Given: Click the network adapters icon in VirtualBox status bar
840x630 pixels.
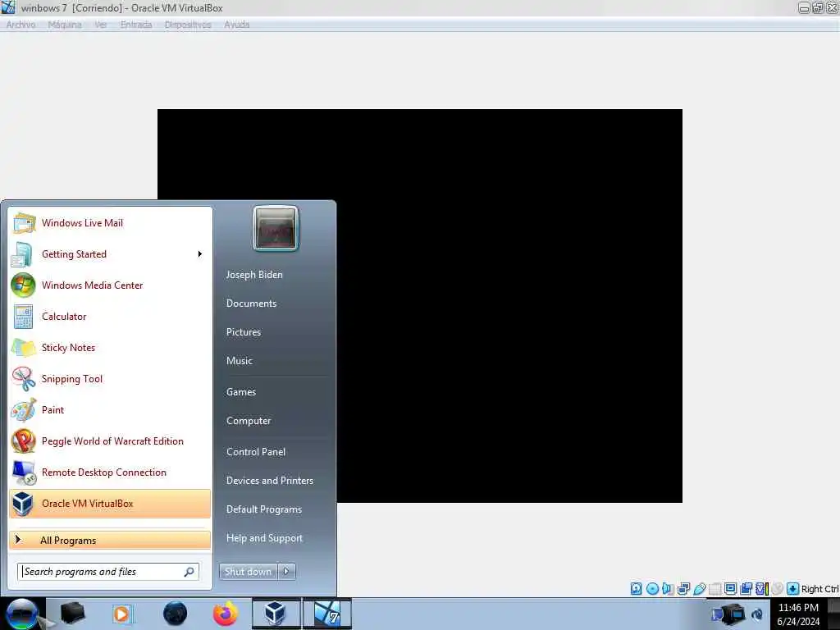Looking at the screenshot, I should tap(683, 589).
